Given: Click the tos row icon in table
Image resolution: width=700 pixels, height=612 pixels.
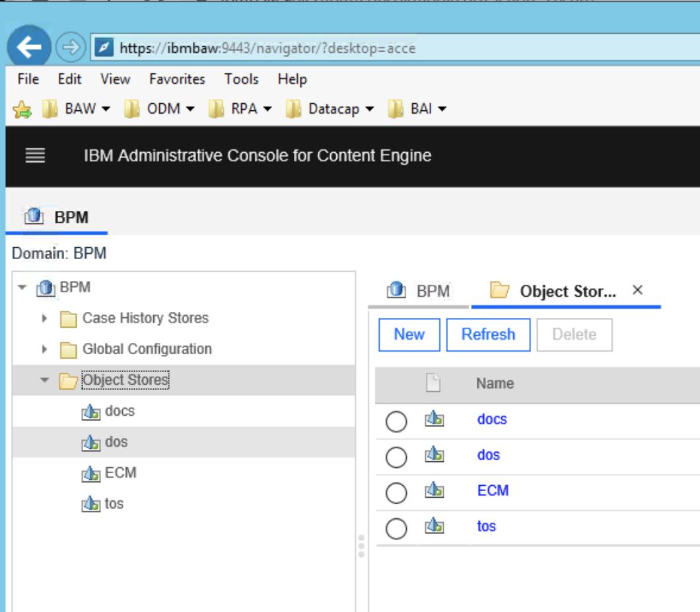Looking at the screenshot, I should coord(435,526).
